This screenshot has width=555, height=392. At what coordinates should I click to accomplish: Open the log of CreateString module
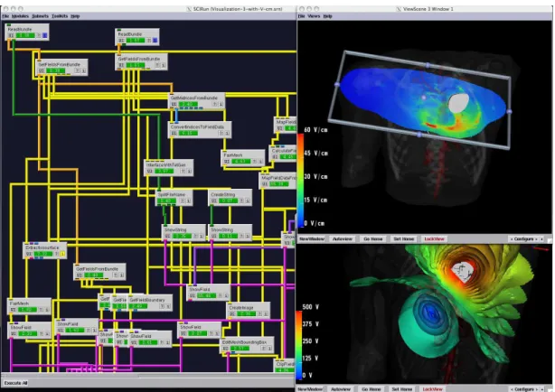coord(248,201)
